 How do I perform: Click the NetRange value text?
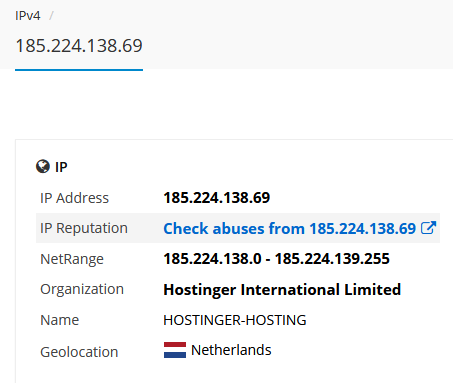(276, 259)
